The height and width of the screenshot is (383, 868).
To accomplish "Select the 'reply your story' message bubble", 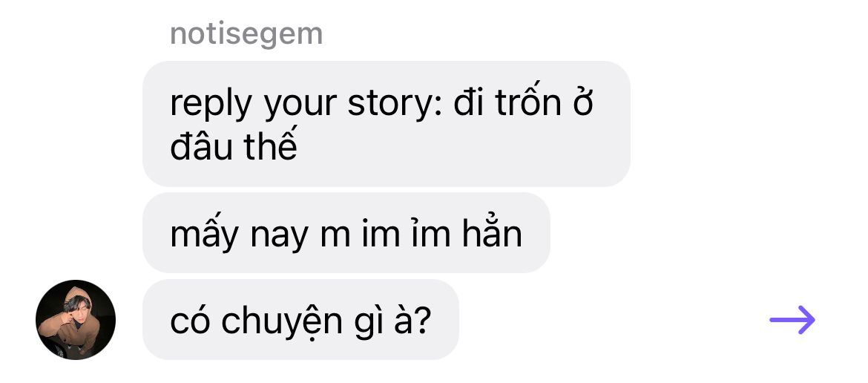I will (x=387, y=123).
